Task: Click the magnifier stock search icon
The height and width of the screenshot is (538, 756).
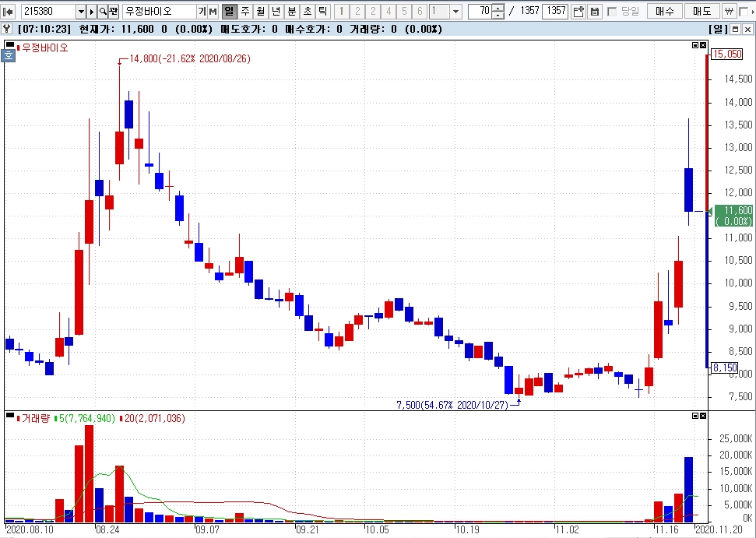Action: (103, 12)
